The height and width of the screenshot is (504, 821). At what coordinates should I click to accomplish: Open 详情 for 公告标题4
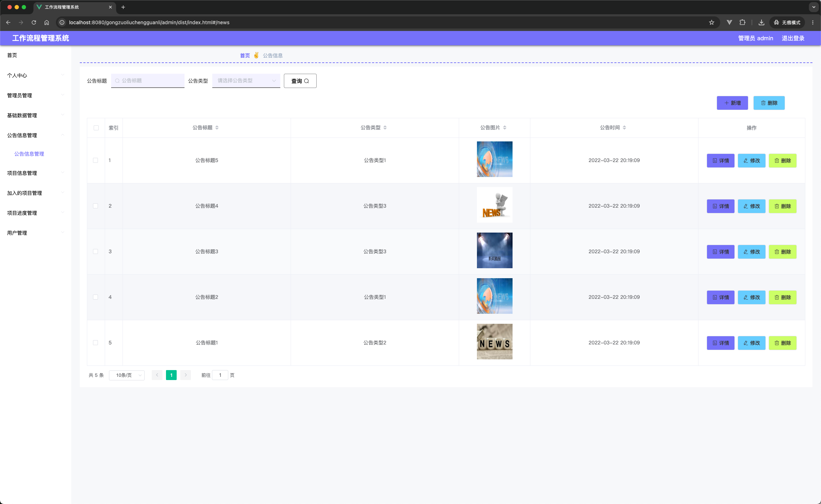point(721,206)
